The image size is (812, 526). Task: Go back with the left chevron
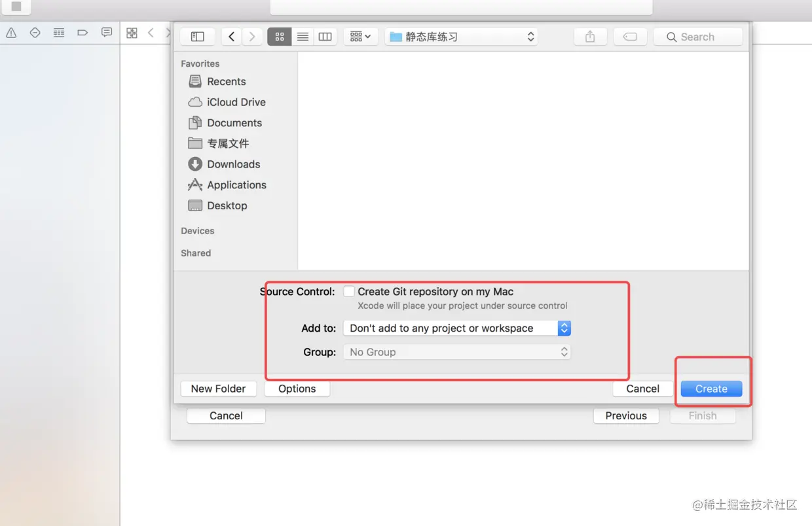[231, 37]
